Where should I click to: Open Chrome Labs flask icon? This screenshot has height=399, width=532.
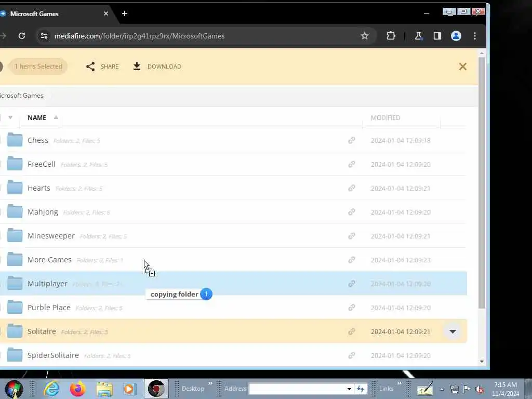coord(418,36)
